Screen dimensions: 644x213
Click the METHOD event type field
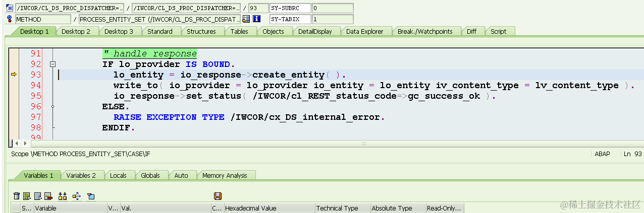coord(43,19)
